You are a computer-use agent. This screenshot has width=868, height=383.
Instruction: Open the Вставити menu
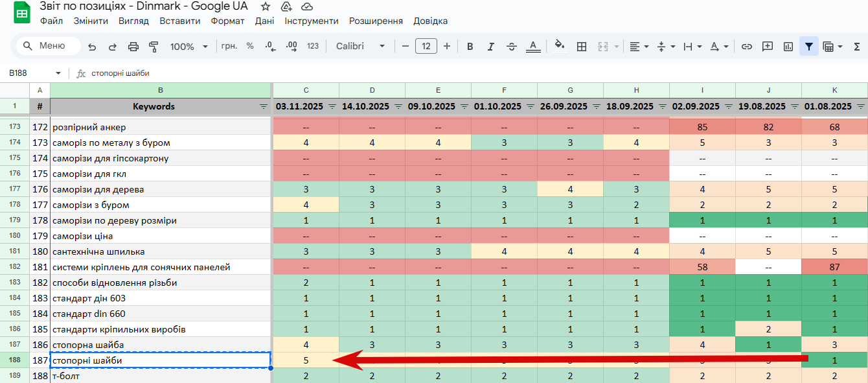coord(180,21)
